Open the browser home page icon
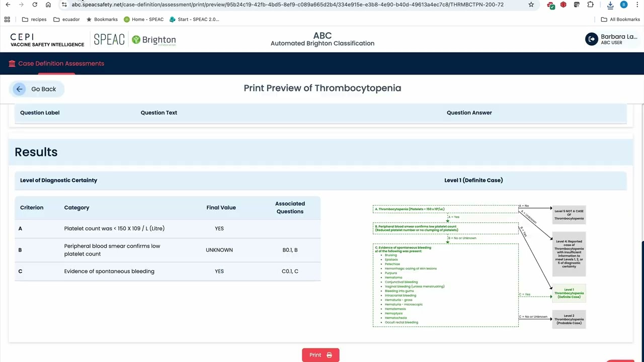Screen dimensions: 644x362 pos(48,5)
